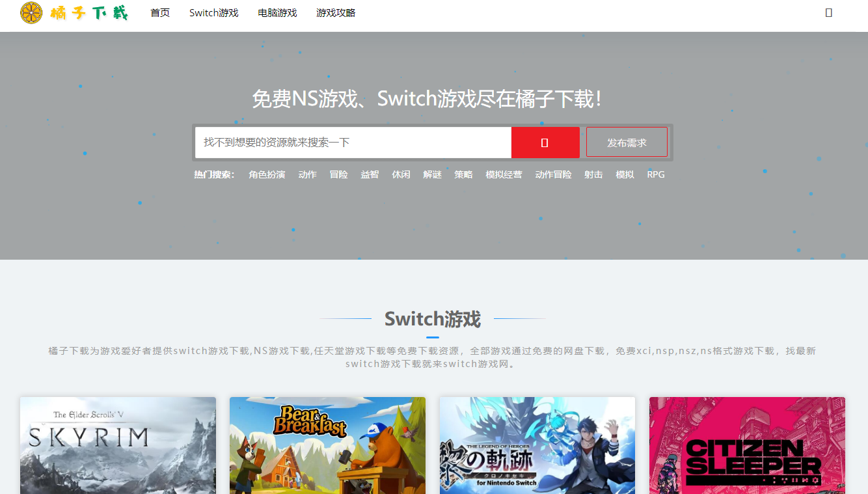The image size is (868, 494).
Task: Open the Citizen Sleeper game thumbnail
Action: (747, 446)
